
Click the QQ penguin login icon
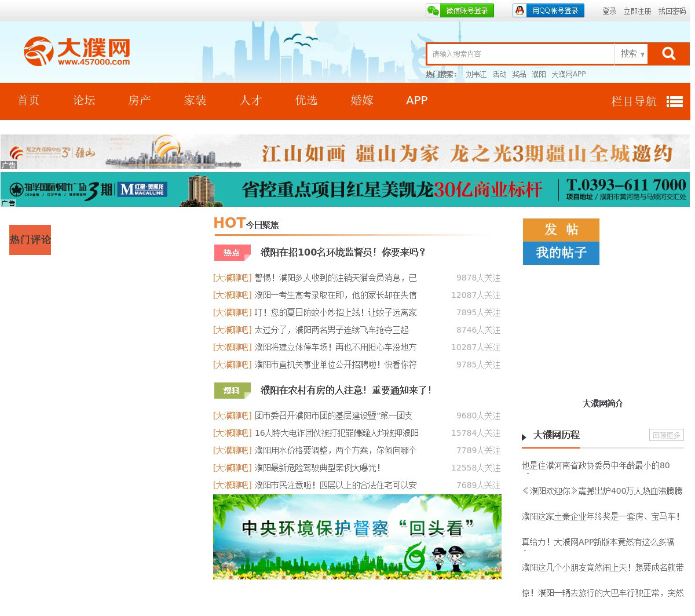(520, 10)
